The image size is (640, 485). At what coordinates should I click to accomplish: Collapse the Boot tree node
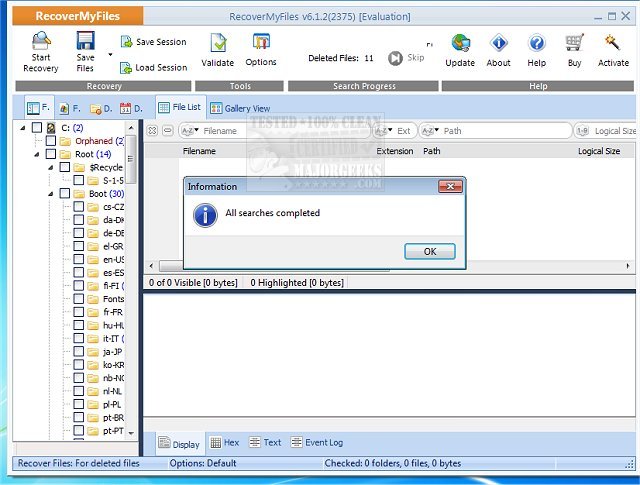tap(51, 194)
